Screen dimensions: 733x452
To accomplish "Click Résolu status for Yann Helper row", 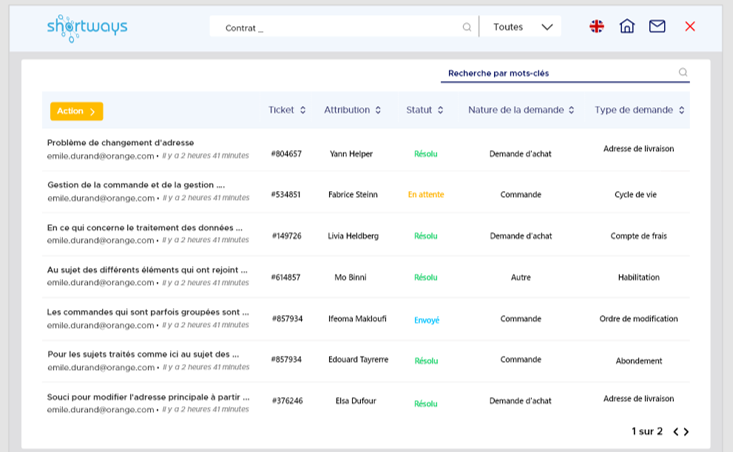I will tap(426, 154).
